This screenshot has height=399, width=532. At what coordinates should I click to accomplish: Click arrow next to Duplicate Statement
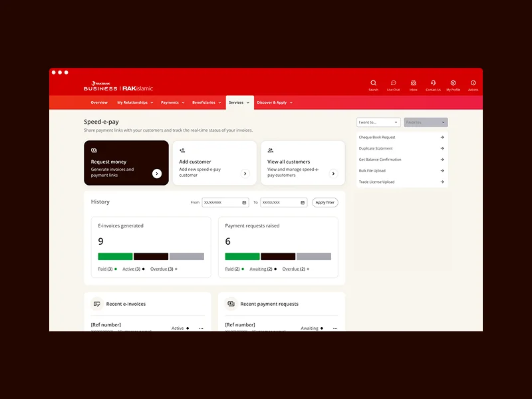coord(442,148)
